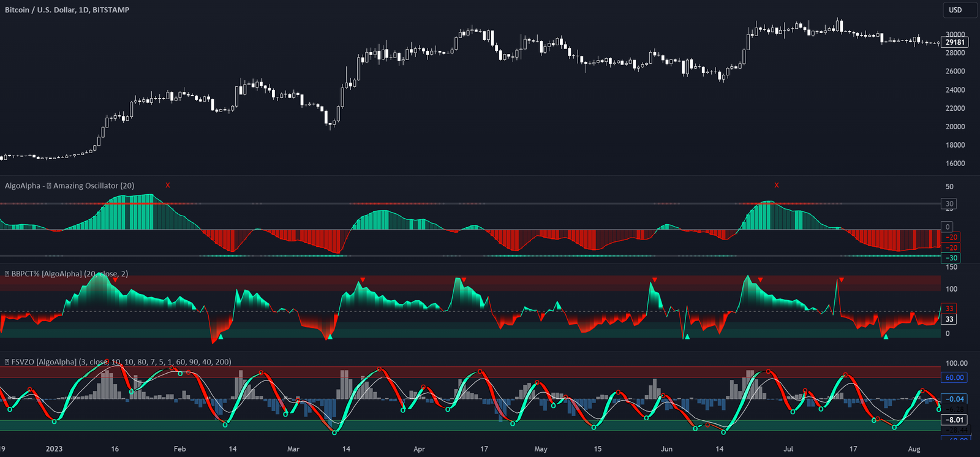Click the Feb label on time axis

pyautogui.click(x=179, y=449)
